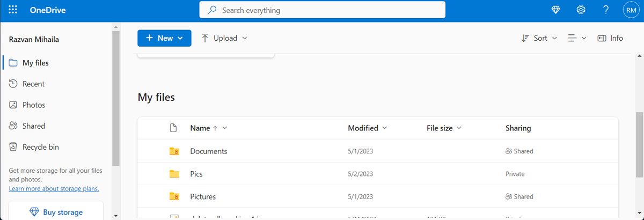
Task: Click the Photos picture icon
Action: [13, 105]
